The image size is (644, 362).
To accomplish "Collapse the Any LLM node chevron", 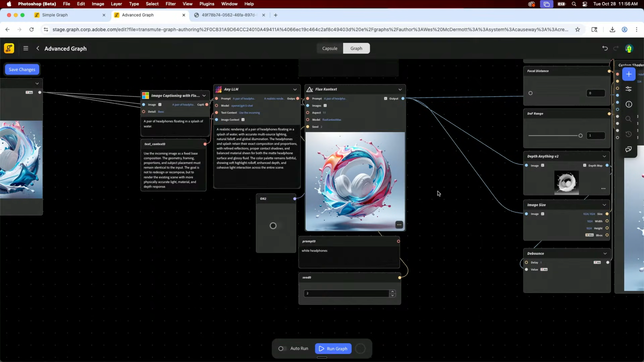I will (295, 89).
